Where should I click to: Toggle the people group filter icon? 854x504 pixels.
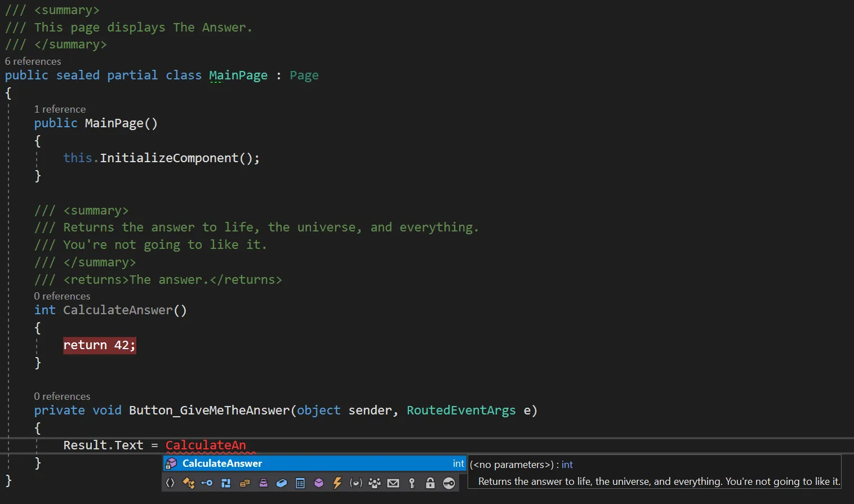click(x=375, y=483)
